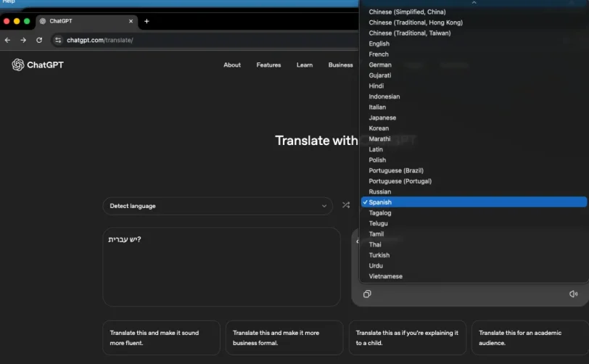Click the source text input box
This screenshot has width=589, height=364.
(222, 267)
